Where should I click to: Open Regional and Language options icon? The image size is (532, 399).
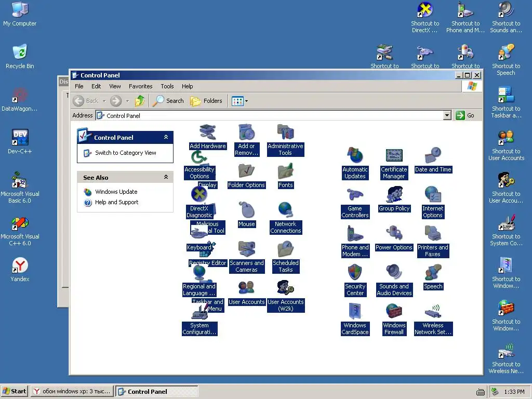coord(199,273)
